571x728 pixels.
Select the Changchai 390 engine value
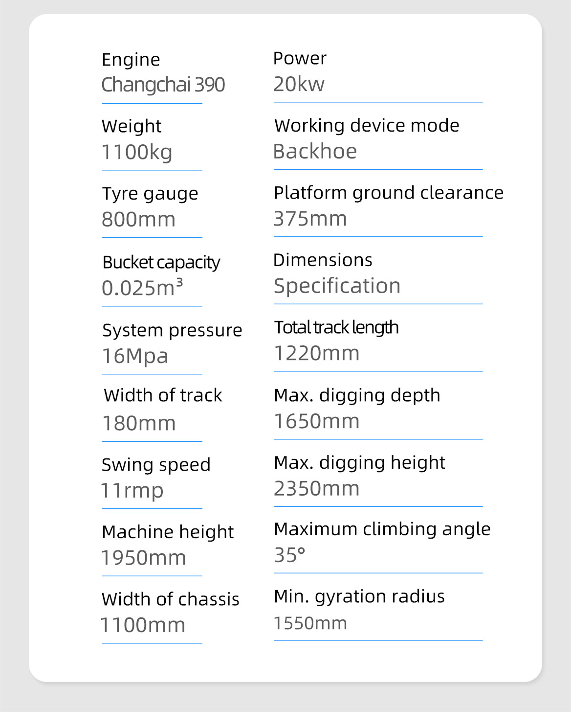163,85
